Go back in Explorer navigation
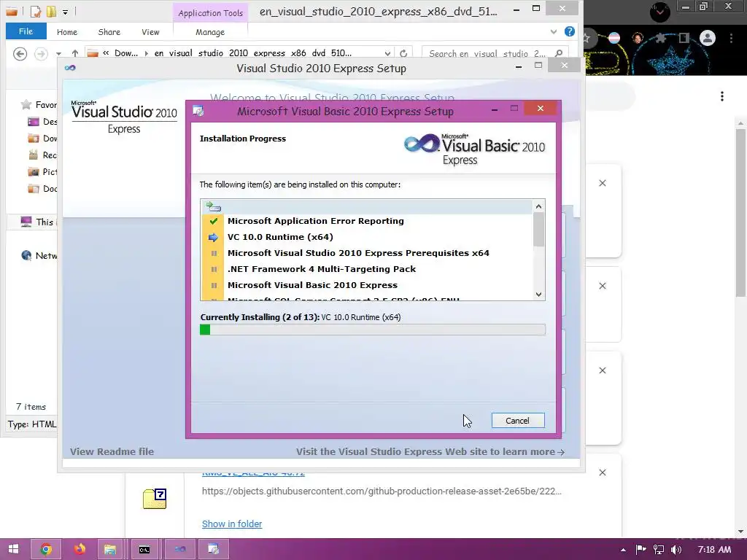This screenshot has height=560, width=747. point(20,54)
